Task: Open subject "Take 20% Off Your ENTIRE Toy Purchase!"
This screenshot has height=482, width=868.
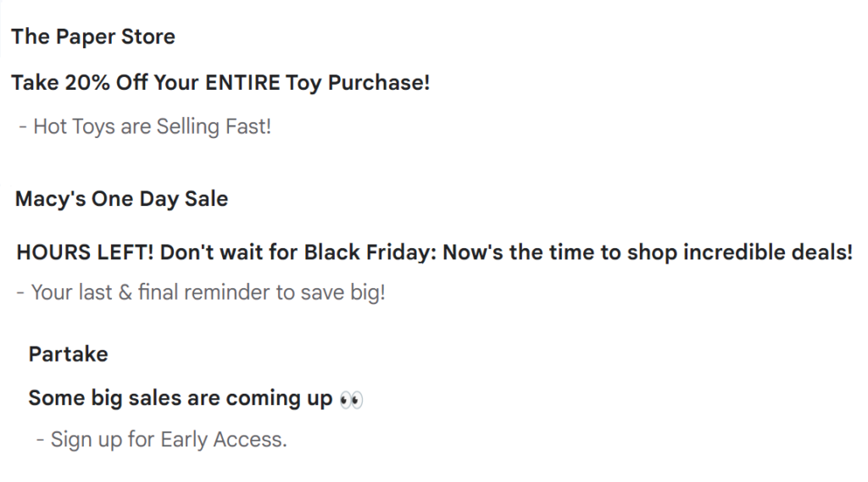Action: pos(220,83)
